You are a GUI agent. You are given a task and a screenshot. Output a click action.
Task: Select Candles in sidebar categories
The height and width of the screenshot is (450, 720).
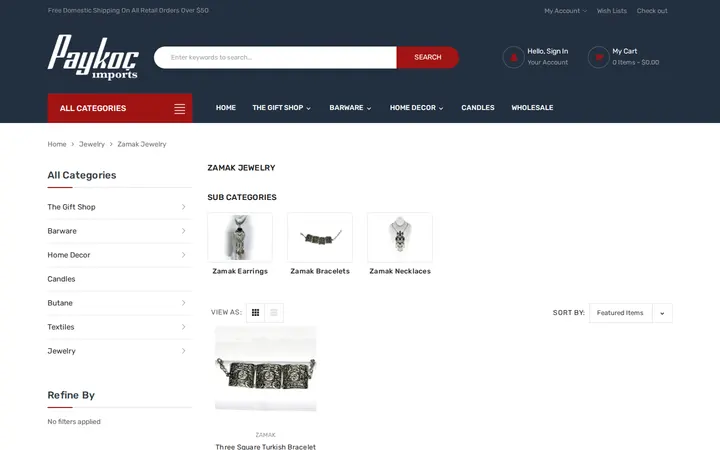[61, 279]
